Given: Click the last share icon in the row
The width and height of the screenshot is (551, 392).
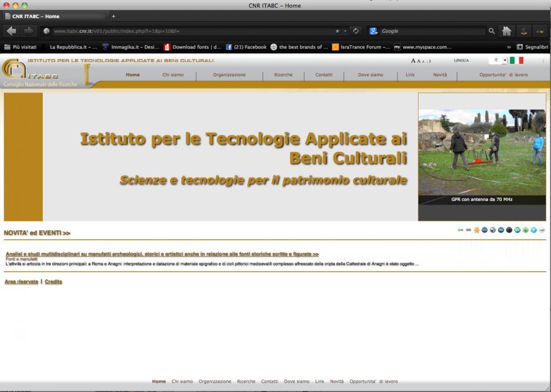Looking at the screenshot, I should tap(542, 230).
